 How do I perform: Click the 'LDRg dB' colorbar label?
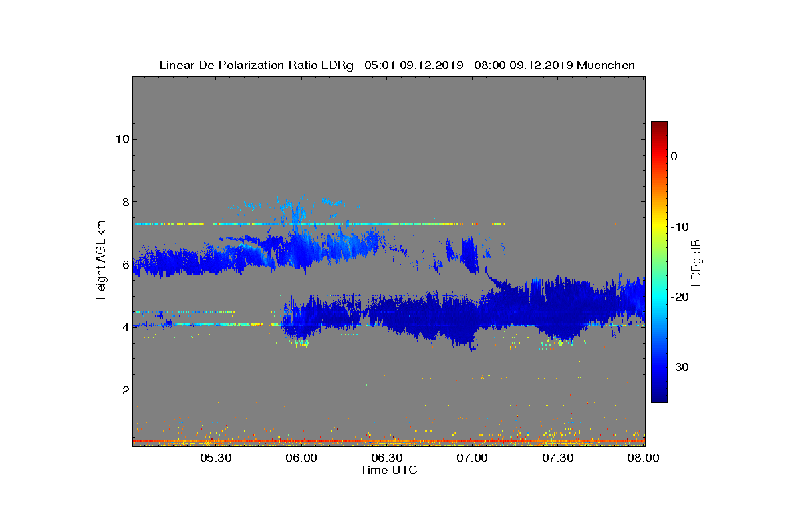pos(696,263)
